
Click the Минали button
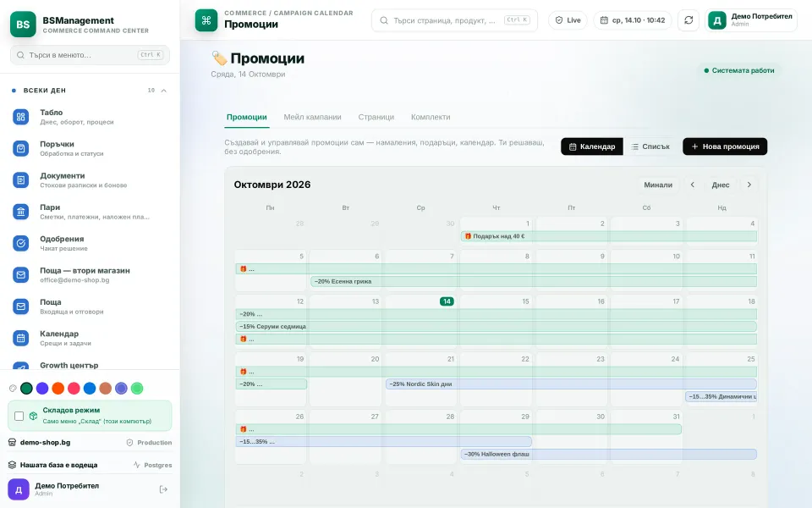click(658, 185)
